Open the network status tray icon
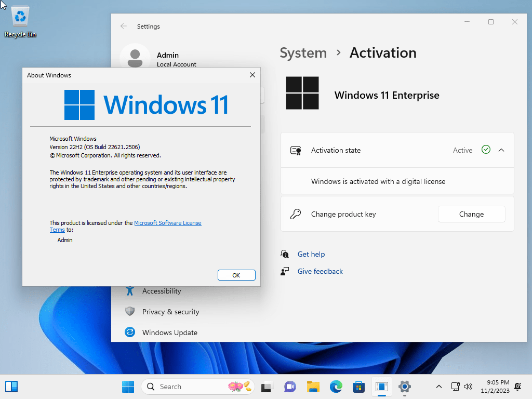 tap(456, 387)
